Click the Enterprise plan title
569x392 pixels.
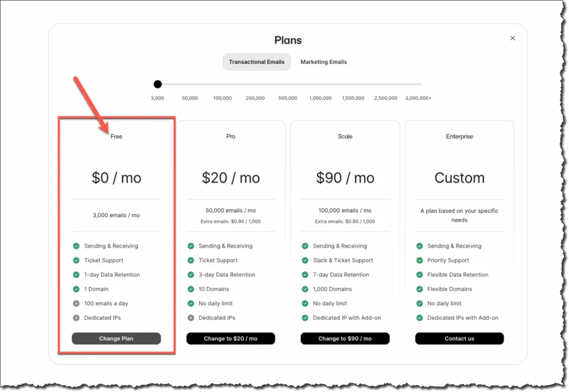tap(460, 137)
